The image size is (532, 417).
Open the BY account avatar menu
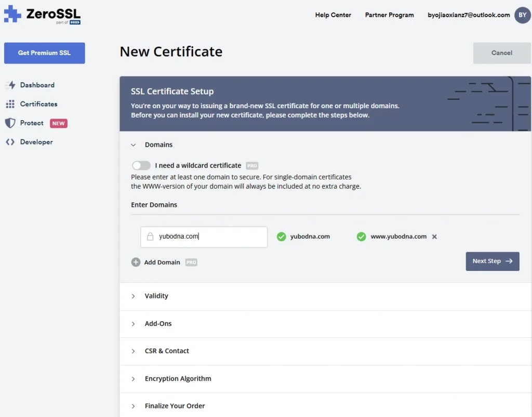(522, 15)
